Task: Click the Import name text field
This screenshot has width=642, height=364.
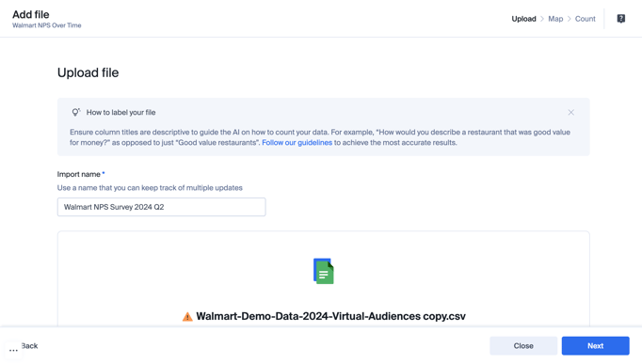Action: tap(161, 207)
